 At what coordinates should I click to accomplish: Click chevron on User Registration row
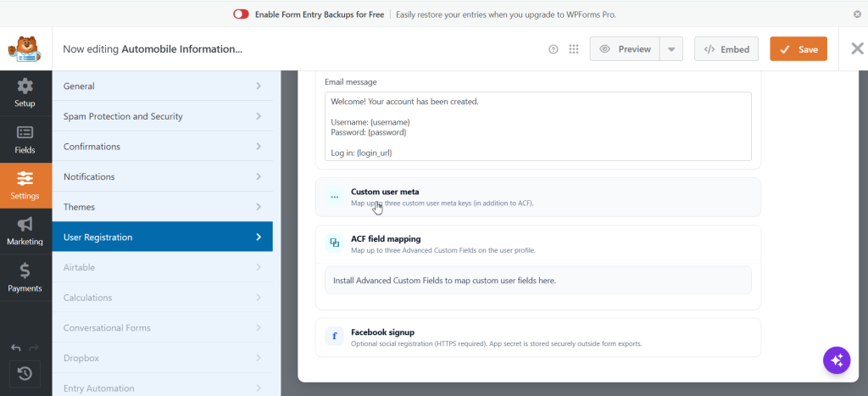point(259,237)
